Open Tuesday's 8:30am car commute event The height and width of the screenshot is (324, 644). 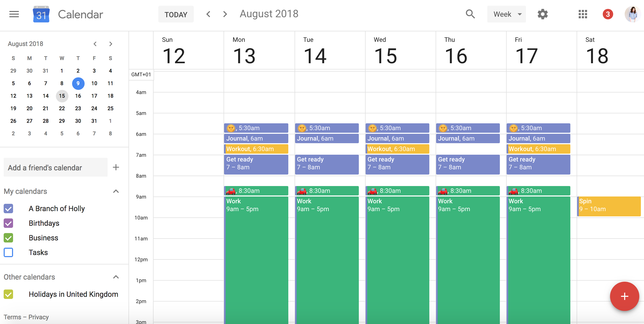[327, 191]
